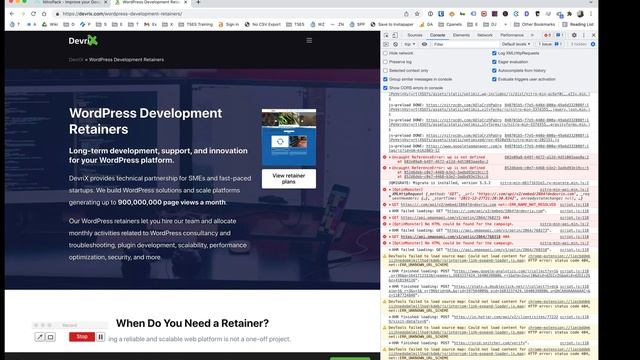The width and height of the screenshot is (640, 360).
Task: Show hidden bookmarks via overflow chevron
Action: [506, 24]
